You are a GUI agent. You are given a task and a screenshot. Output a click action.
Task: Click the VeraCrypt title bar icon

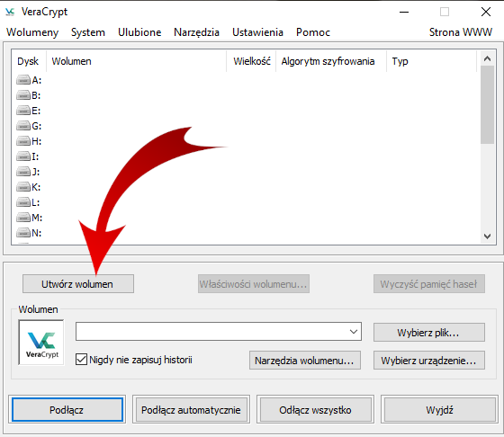[x=10, y=12]
